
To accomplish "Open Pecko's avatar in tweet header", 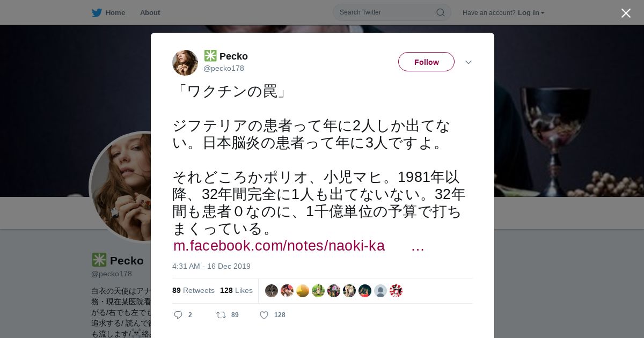I will (185, 63).
